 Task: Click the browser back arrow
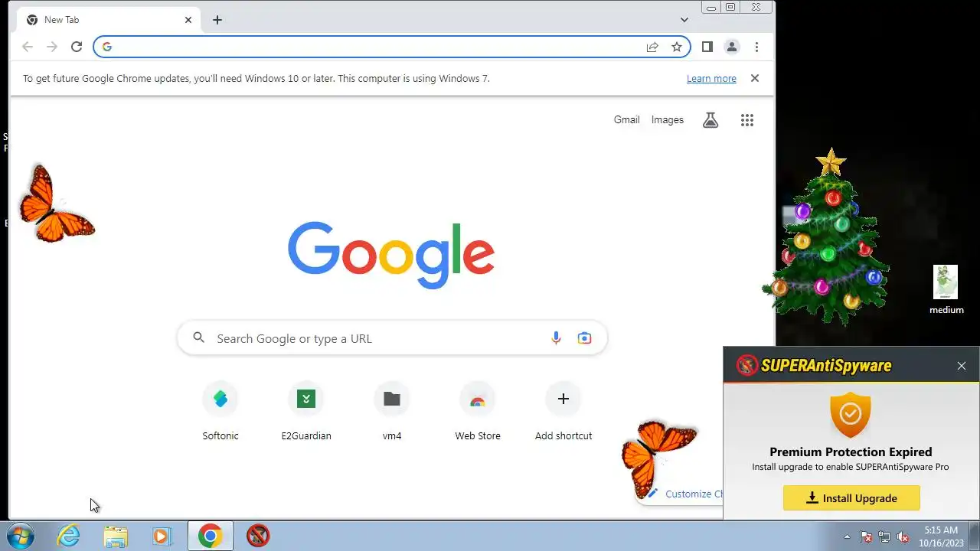pos(28,47)
